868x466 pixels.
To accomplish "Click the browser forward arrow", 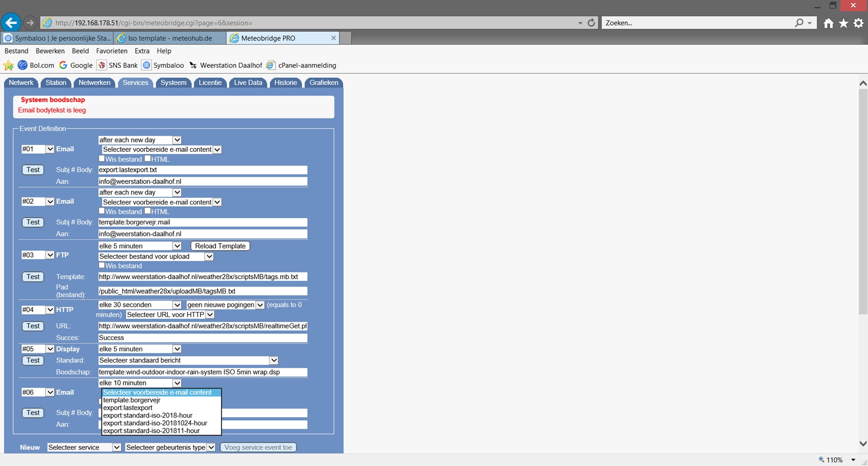I will click(x=30, y=23).
